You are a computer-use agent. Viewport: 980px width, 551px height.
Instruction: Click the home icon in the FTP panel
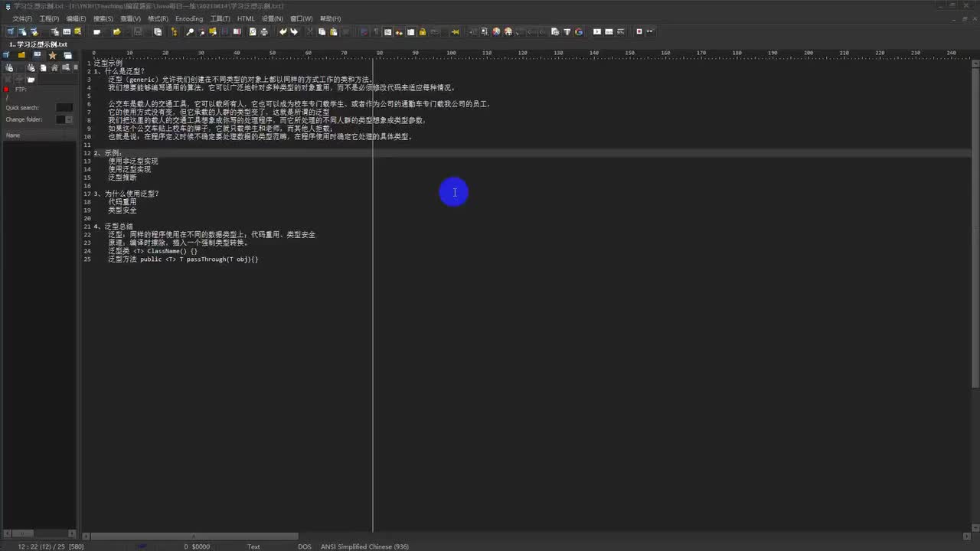coord(54,68)
